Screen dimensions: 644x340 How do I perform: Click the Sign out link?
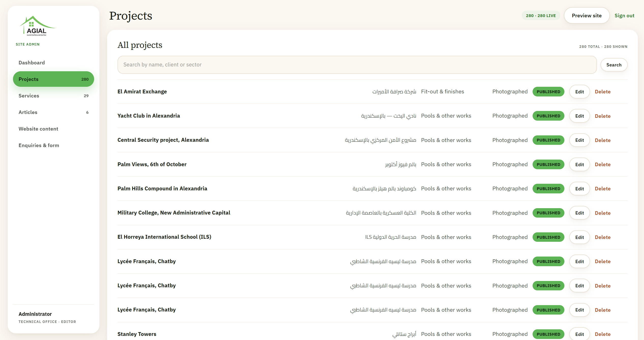click(624, 16)
